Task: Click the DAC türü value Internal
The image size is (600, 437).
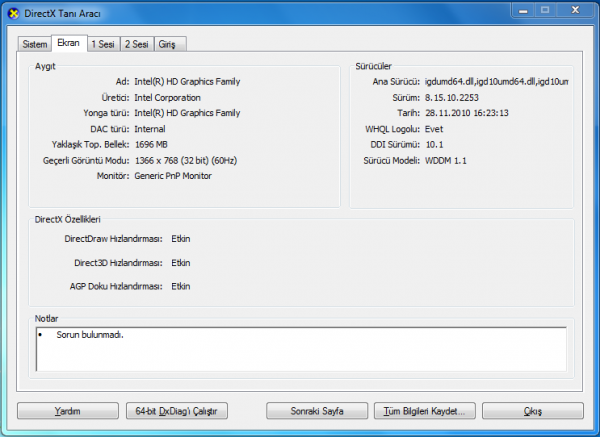Action: click(x=150, y=129)
